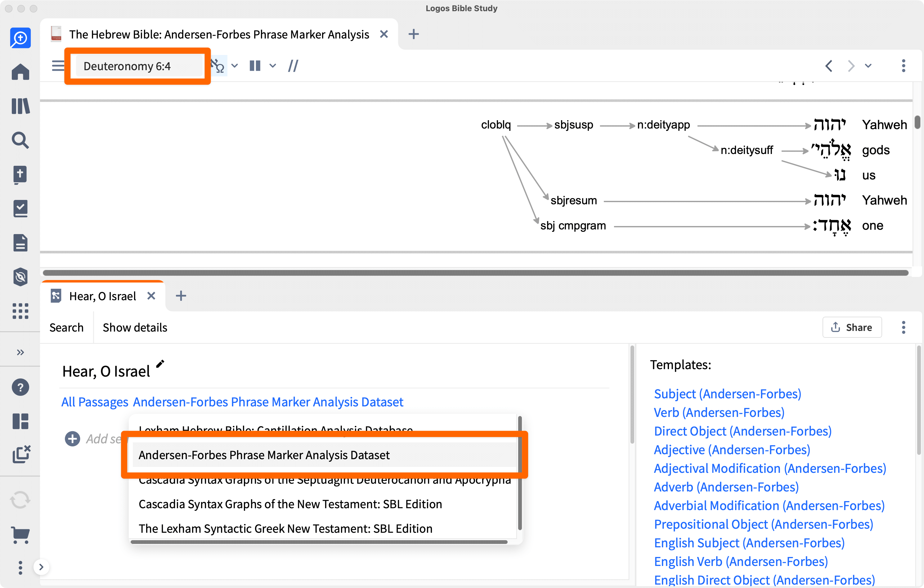Image resolution: width=924 pixels, height=588 pixels.
Task: Go forward with the right arrow in the resource toolbar
Action: click(851, 66)
